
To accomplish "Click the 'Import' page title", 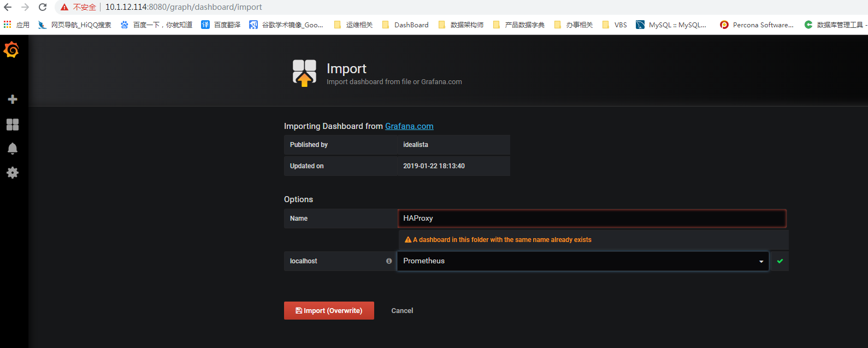I will coord(346,69).
